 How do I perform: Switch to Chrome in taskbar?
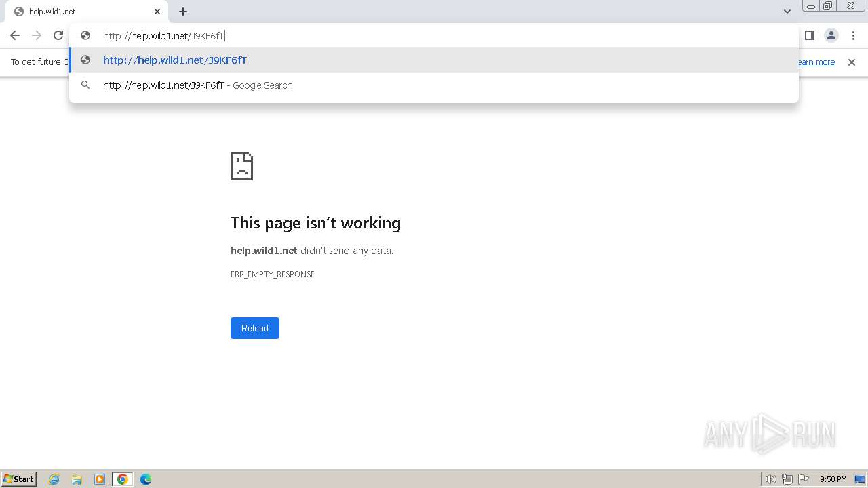(123, 479)
